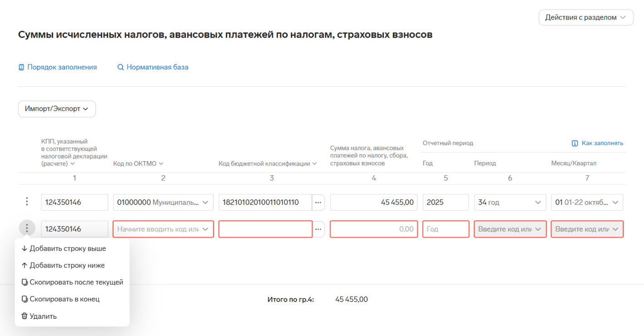Click the Нормативная база search icon

tap(120, 67)
